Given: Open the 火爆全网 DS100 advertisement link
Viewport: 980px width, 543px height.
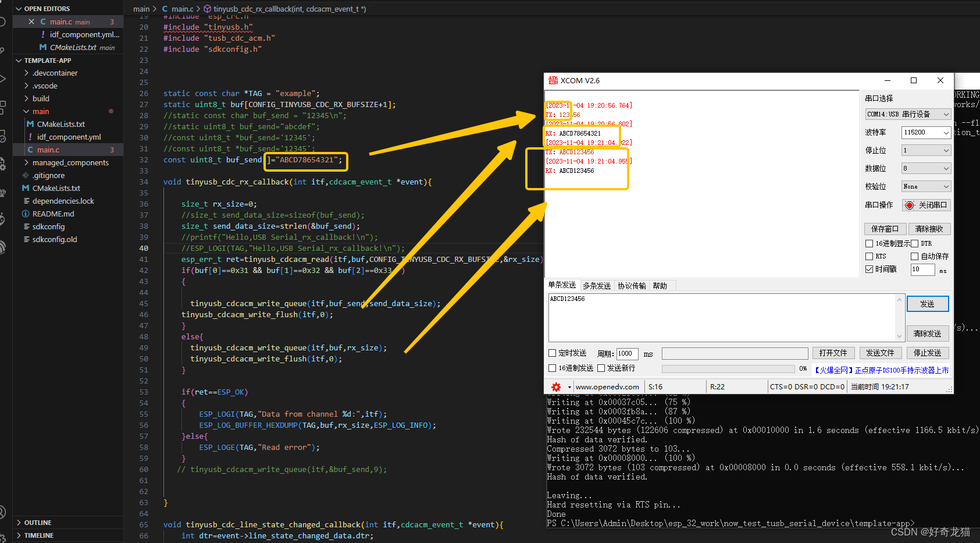Looking at the screenshot, I should coord(881,370).
